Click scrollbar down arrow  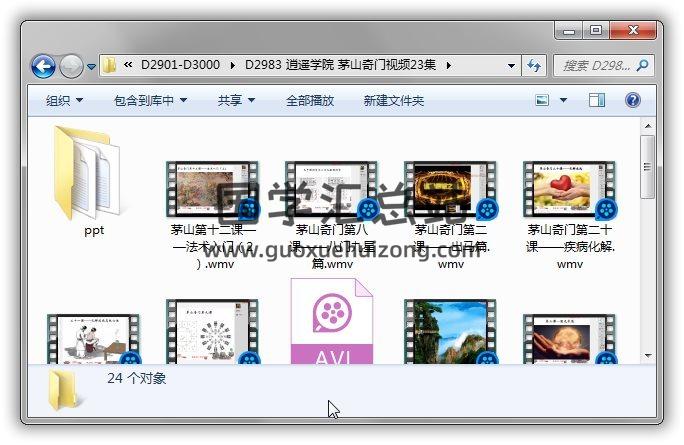(x=648, y=356)
